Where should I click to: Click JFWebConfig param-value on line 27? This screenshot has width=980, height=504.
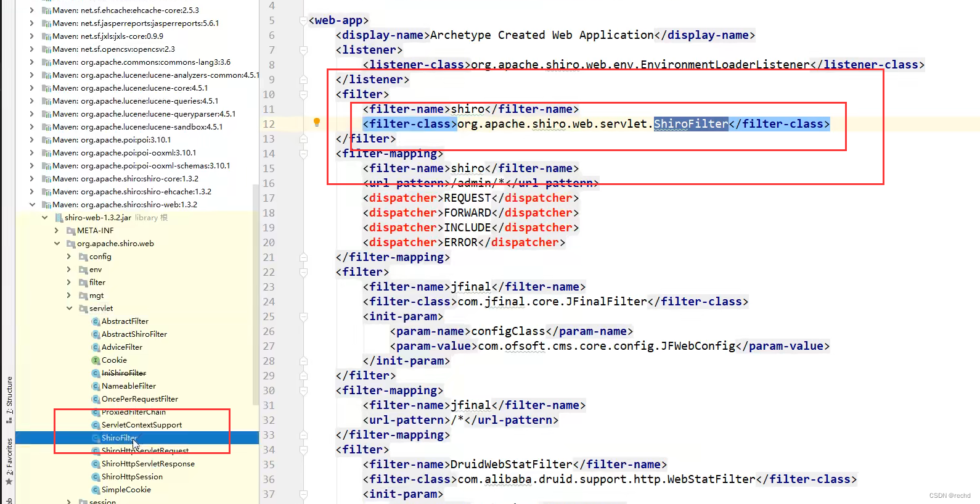[698, 346]
